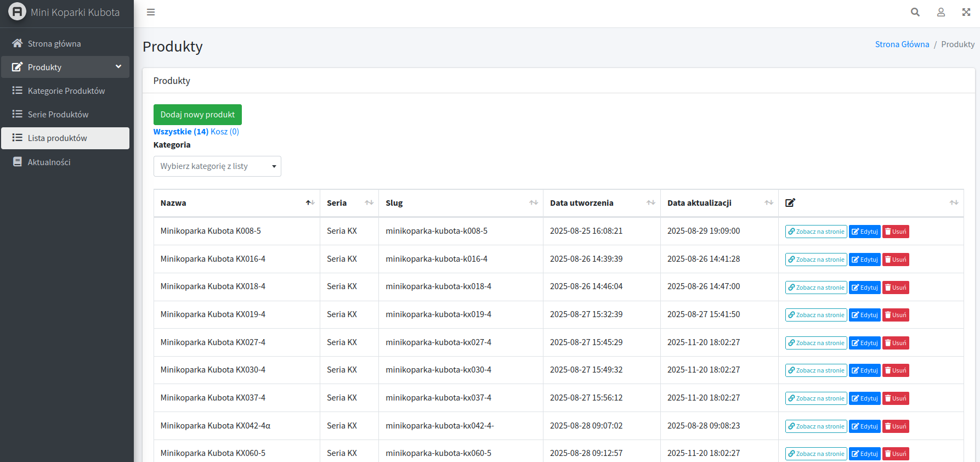Delete the Minikoparka Kubota KX042-4α product
This screenshot has width=980, height=462.
896,426
